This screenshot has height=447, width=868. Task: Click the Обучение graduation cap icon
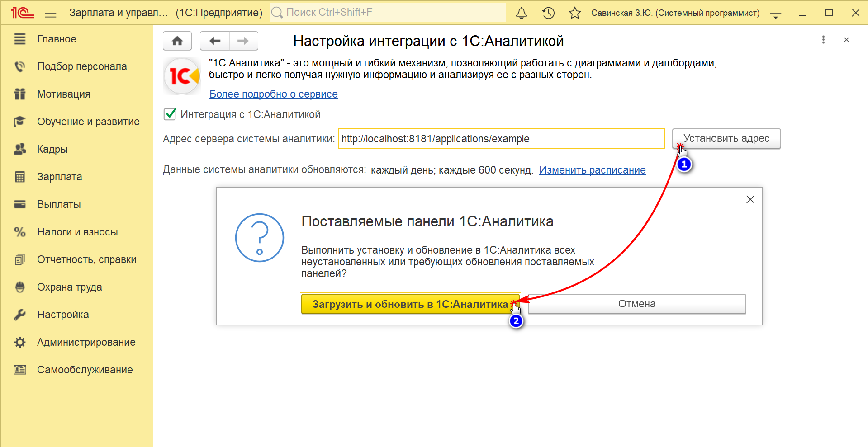coord(20,122)
